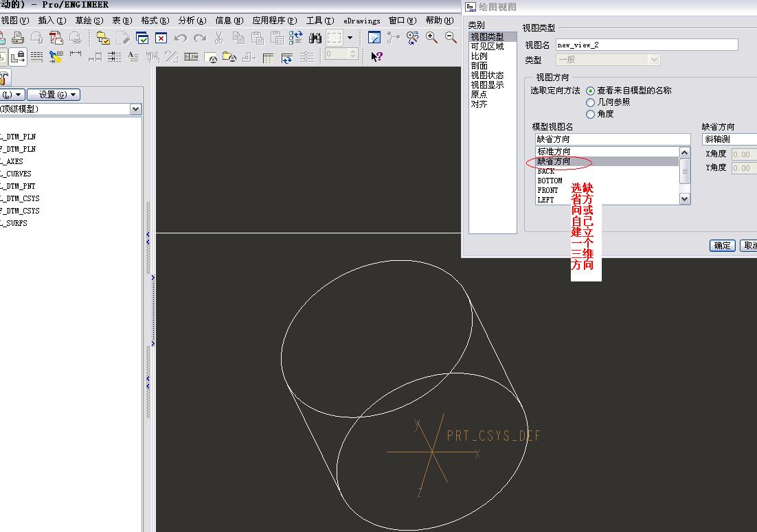757x532 pixels.
Task: Choose 'BOTTOM' from model view list
Action: coord(607,181)
